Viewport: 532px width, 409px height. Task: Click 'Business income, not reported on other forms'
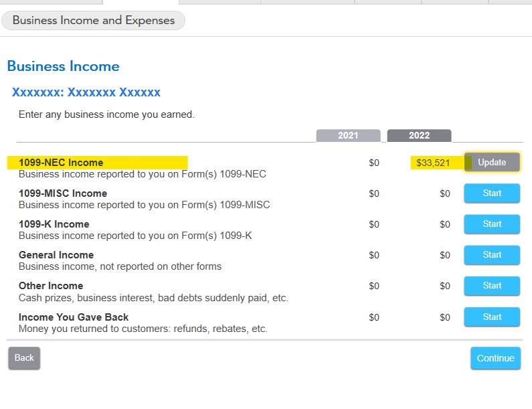120,266
